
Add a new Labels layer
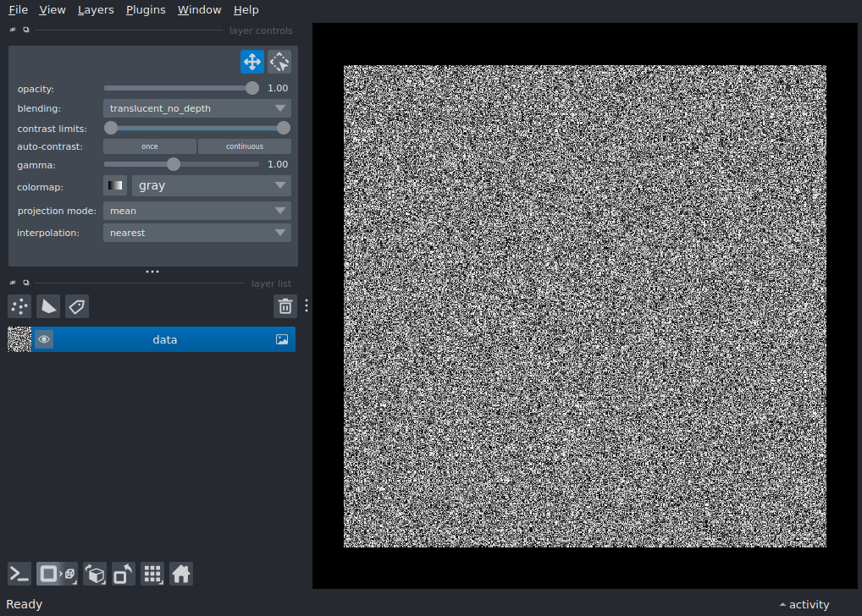[x=77, y=306]
